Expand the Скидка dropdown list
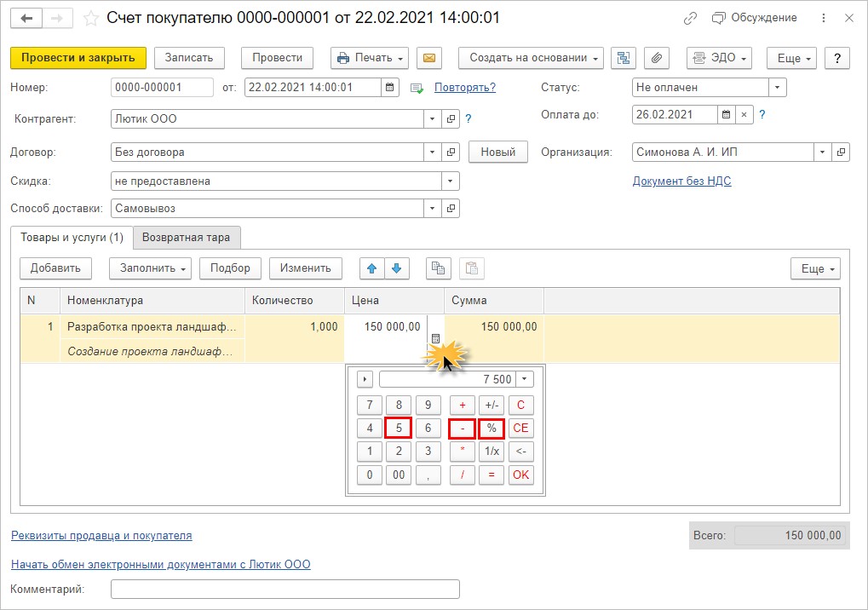This screenshot has width=868, height=610. click(x=450, y=181)
